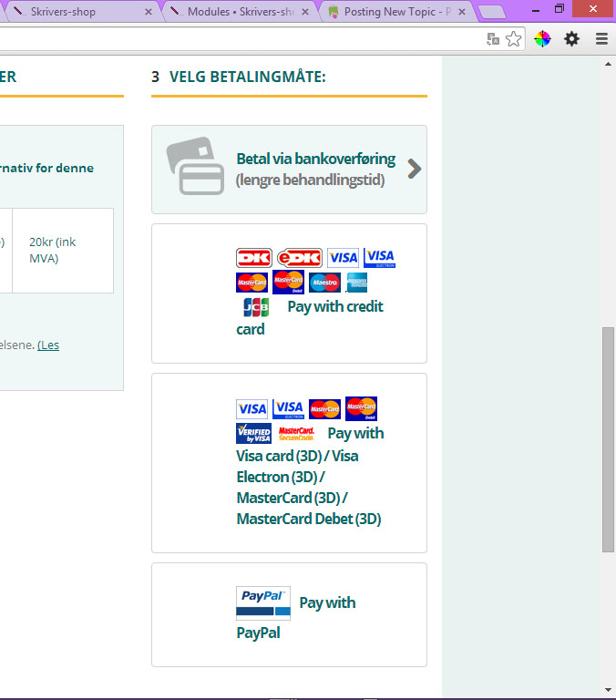Click MasterCard Debit logo in credit card option
This screenshot has width=616, height=700.
(288, 283)
